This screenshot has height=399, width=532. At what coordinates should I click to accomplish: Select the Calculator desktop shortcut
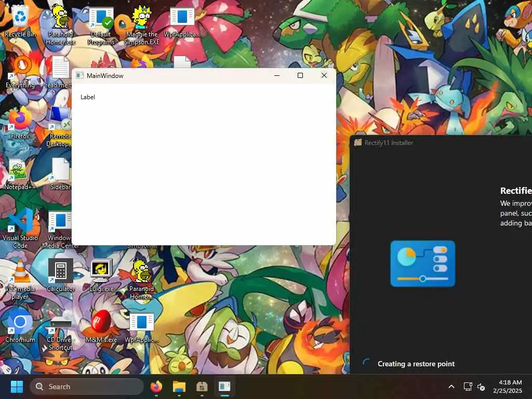60,275
